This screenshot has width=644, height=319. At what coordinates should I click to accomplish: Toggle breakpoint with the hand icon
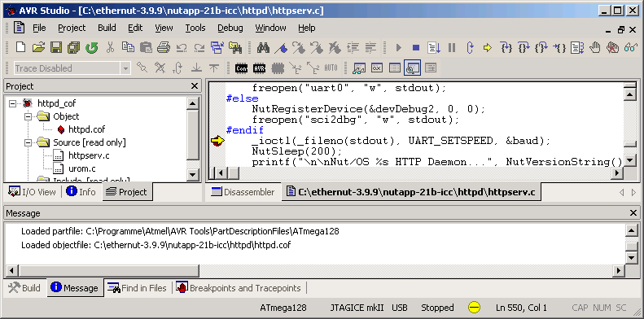[x=594, y=48]
